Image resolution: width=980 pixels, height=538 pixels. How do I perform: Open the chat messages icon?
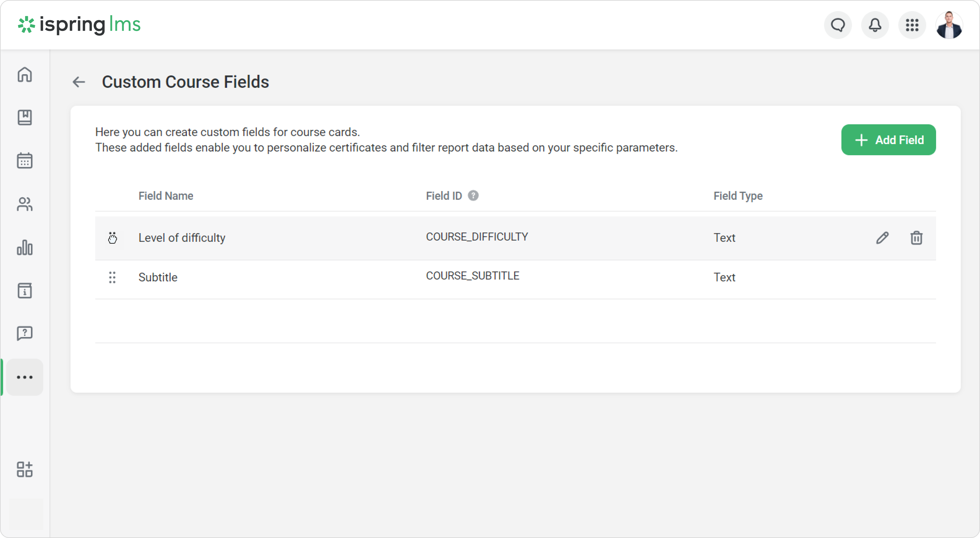click(x=838, y=25)
